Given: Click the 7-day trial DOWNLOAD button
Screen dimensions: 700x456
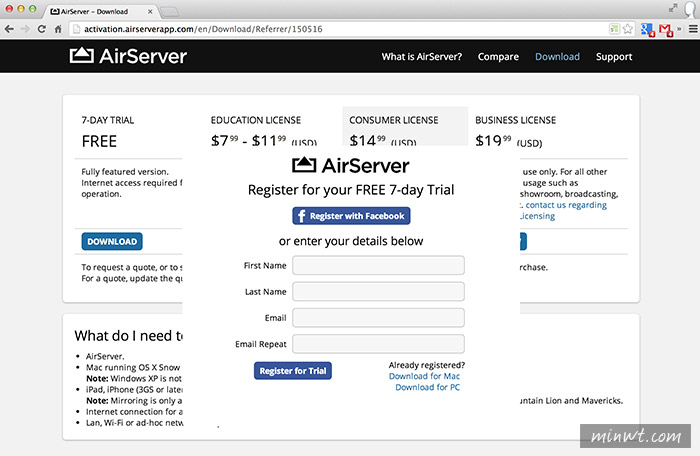Looking at the screenshot, I should [112, 241].
